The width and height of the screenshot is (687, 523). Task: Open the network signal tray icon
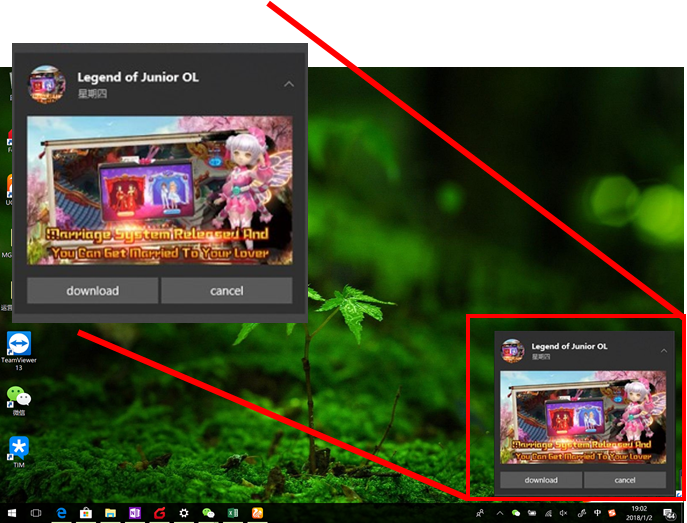coord(548,513)
